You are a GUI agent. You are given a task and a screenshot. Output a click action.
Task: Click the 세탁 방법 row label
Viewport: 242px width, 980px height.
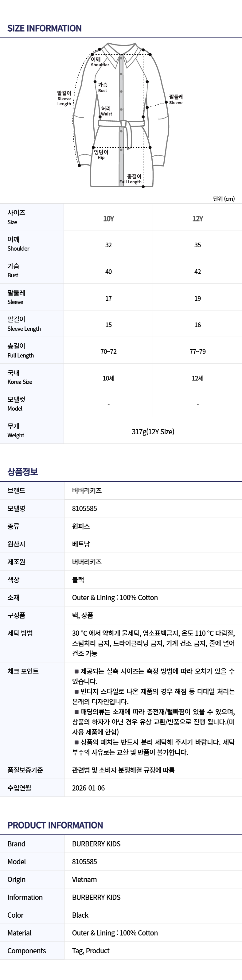pyautogui.click(x=20, y=633)
